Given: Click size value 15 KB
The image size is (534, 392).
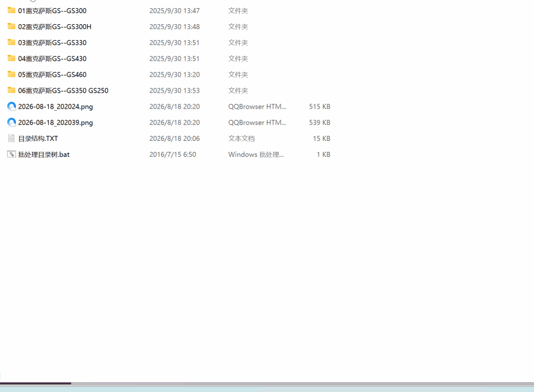Looking at the screenshot, I should (321, 139).
